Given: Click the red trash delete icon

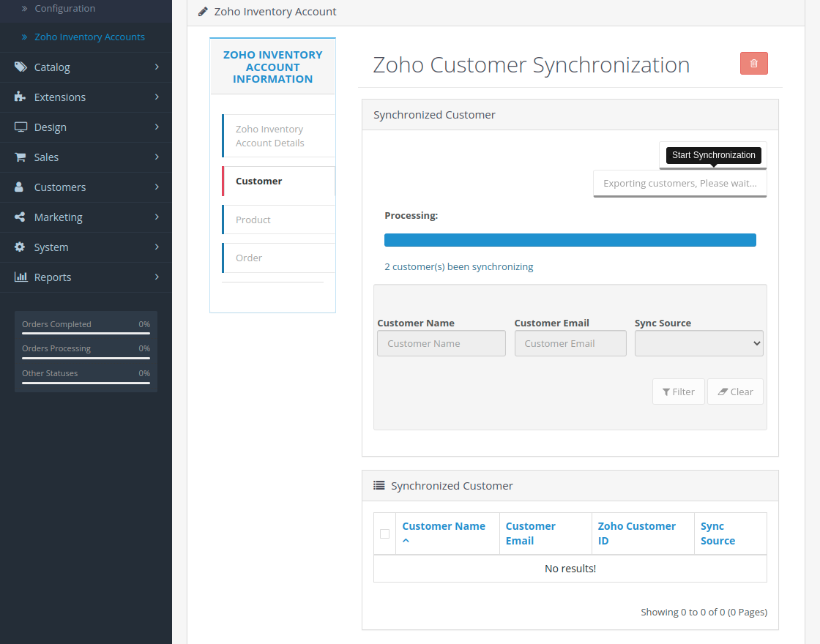Looking at the screenshot, I should (x=753, y=64).
